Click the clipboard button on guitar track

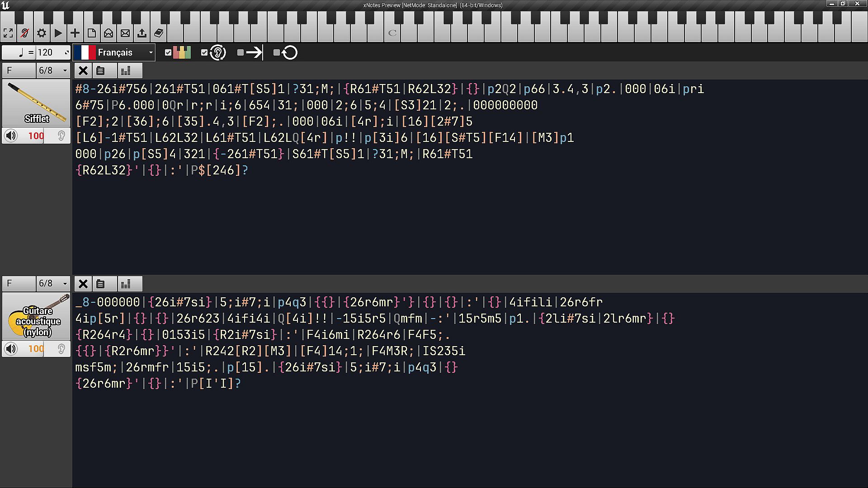coord(100,284)
